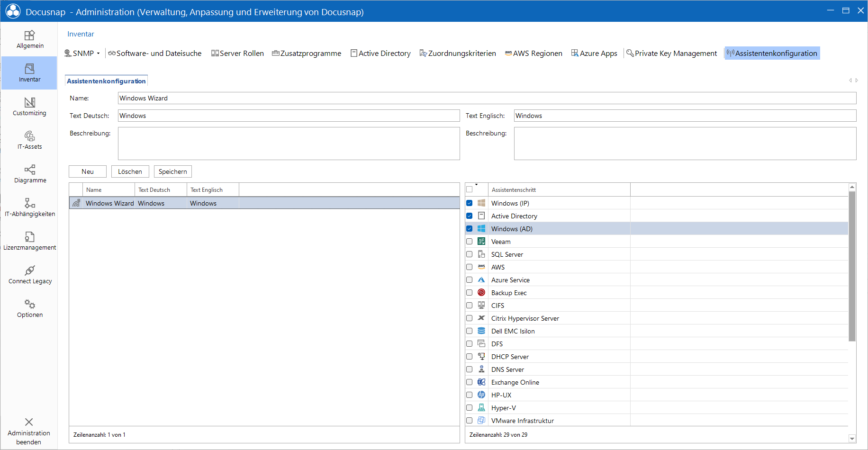868x450 pixels.
Task: Click the Veeam row icon
Action: [x=481, y=242]
